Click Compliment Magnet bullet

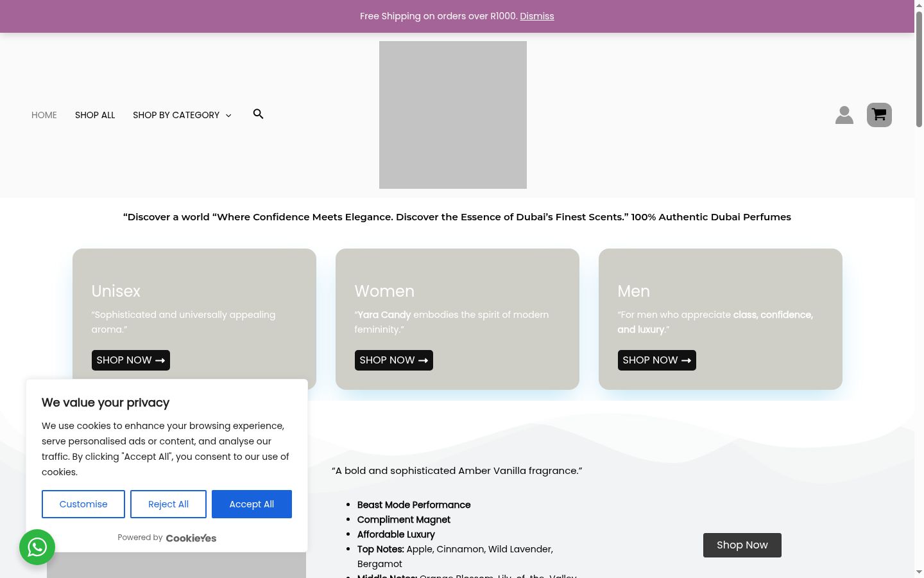click(x=404, y=520)
